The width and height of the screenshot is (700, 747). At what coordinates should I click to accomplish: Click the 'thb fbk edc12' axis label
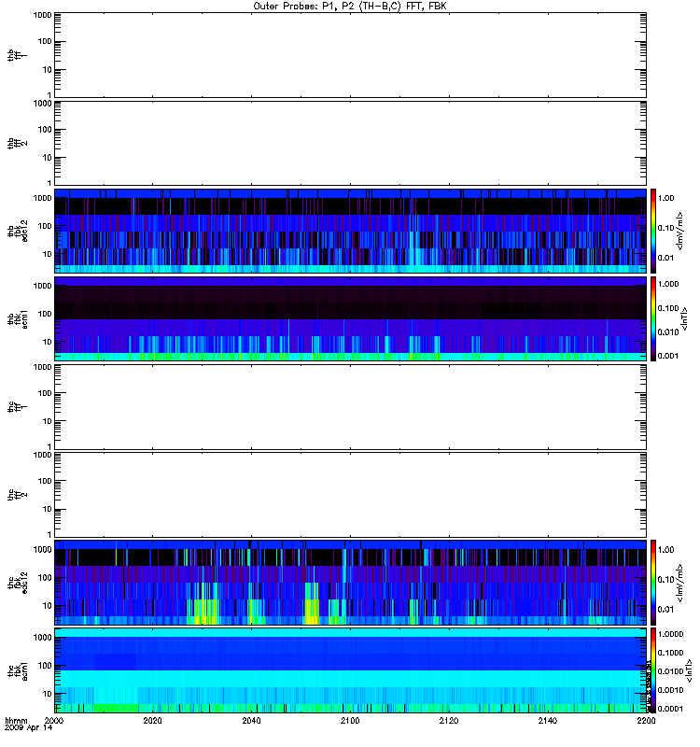pyautogui.click(x=18, y=231)
